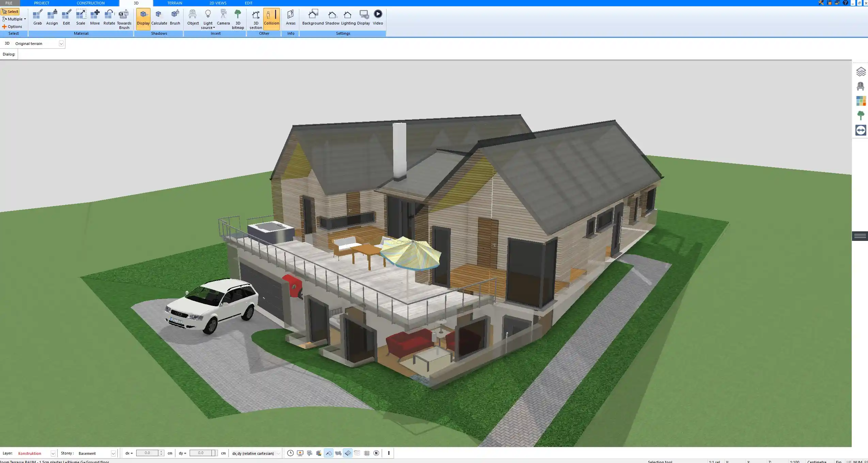Select the Rotate material tool

click(x=109, y=17)
